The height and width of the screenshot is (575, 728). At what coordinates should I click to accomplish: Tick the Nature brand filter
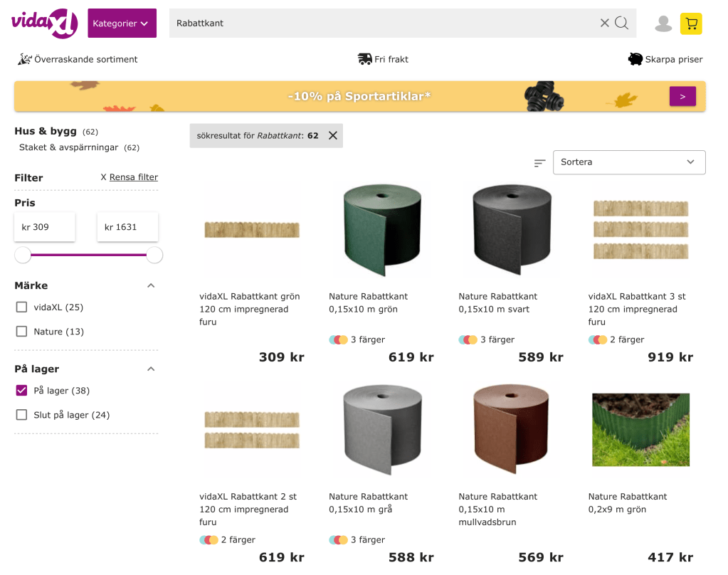coord(22,332)
